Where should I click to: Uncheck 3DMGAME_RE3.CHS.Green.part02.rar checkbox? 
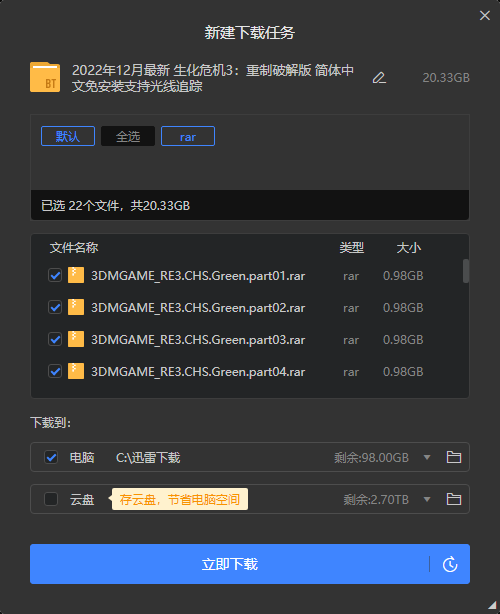[x=55, y=307]
